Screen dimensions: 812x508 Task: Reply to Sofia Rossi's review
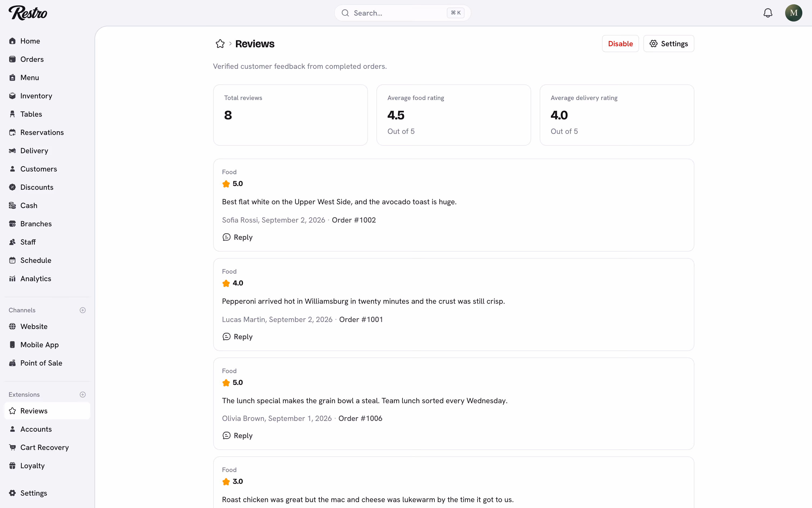[237, 237]
